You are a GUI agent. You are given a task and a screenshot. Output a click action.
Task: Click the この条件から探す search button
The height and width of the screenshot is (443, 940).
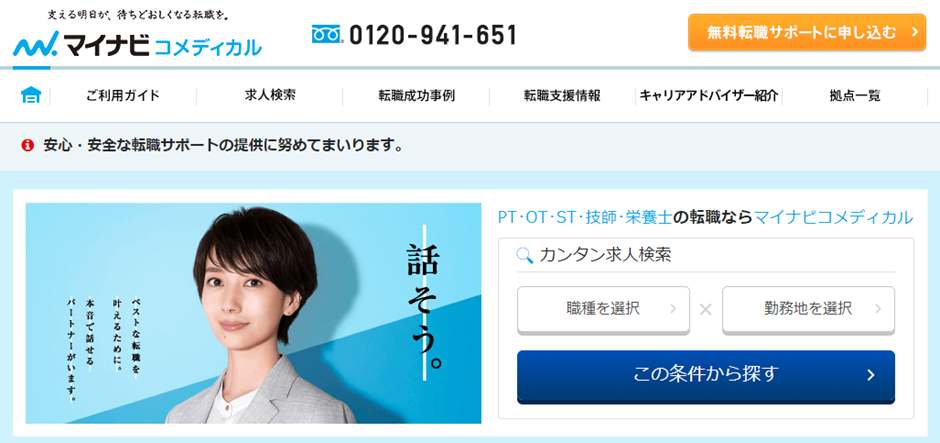tap(706, 376)
